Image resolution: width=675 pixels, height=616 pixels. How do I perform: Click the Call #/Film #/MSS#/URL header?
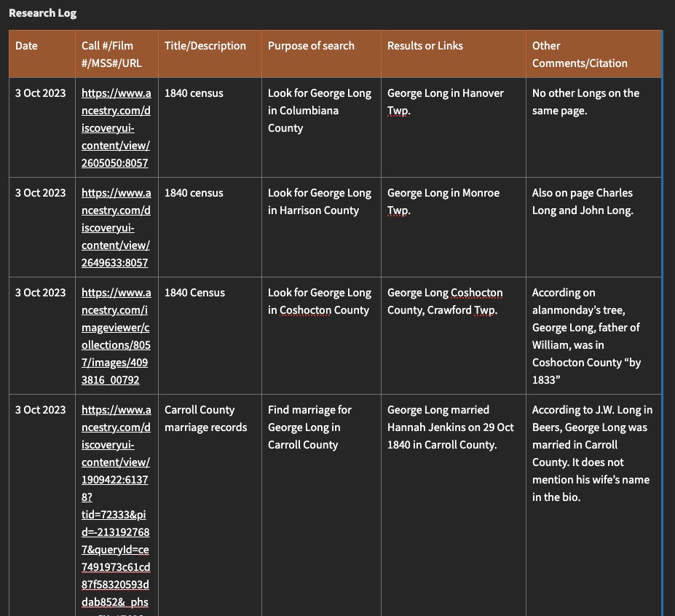111,55
